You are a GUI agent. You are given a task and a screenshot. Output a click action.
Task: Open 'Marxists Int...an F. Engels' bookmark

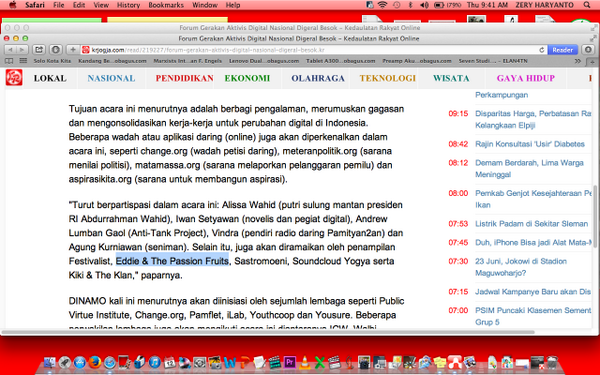[x=188, y=61]
